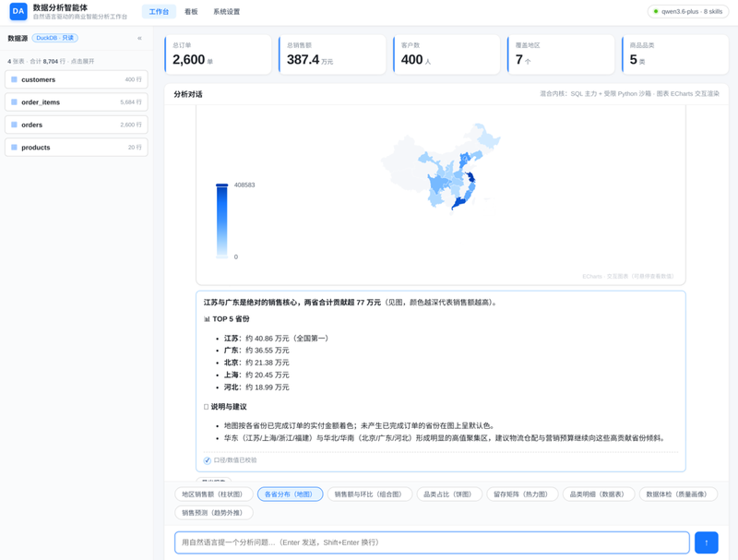Select the 留存矩阵（热力图）chip
The width and height of the screenshot is (738, 560).
(522, 494)
